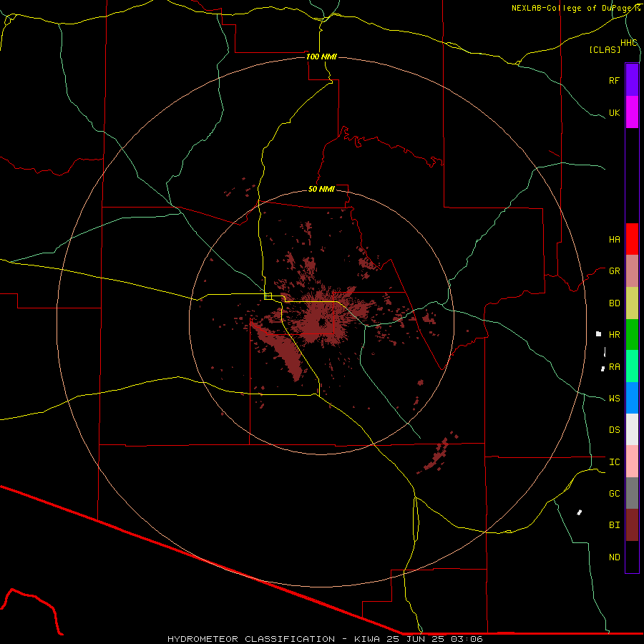Screen dimensions: 644x644
Task: Click the radar site center at KIWA
Action: tap(321, 323)
